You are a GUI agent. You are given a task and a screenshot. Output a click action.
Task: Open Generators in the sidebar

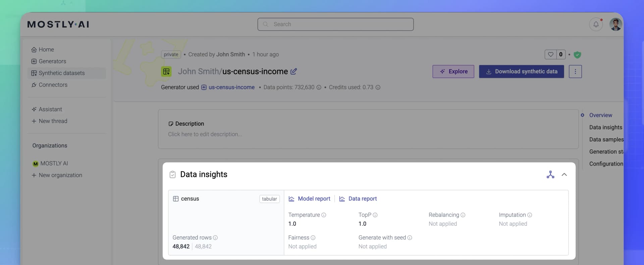click(49, 61)
